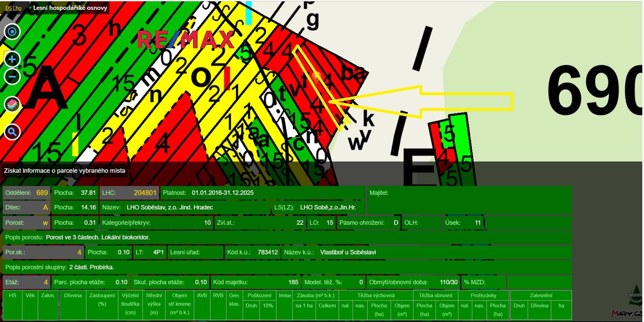Screen dimensions: 644x322
Task: Click the Oddělení value 689
Action: (x=42, y=193)
